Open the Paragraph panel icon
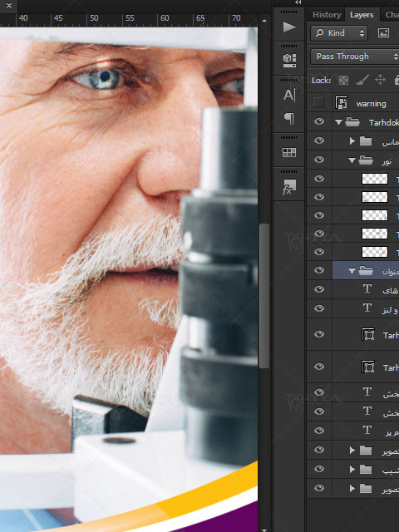This screenshot has width=399, height=532. (289, 118)
